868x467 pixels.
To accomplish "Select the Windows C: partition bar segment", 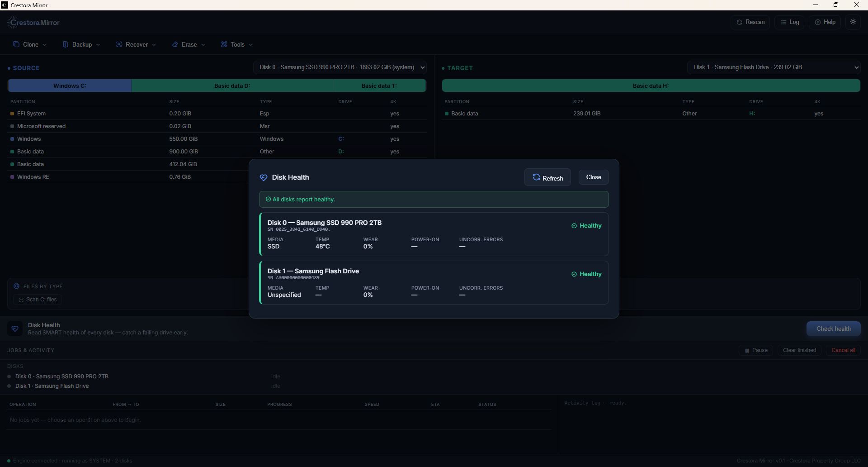I will 70,86.
